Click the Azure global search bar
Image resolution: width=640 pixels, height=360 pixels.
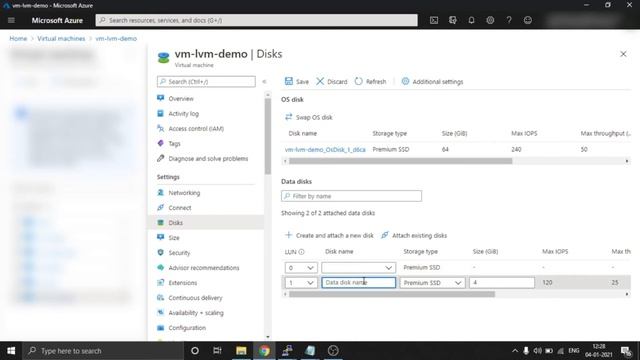257,20
